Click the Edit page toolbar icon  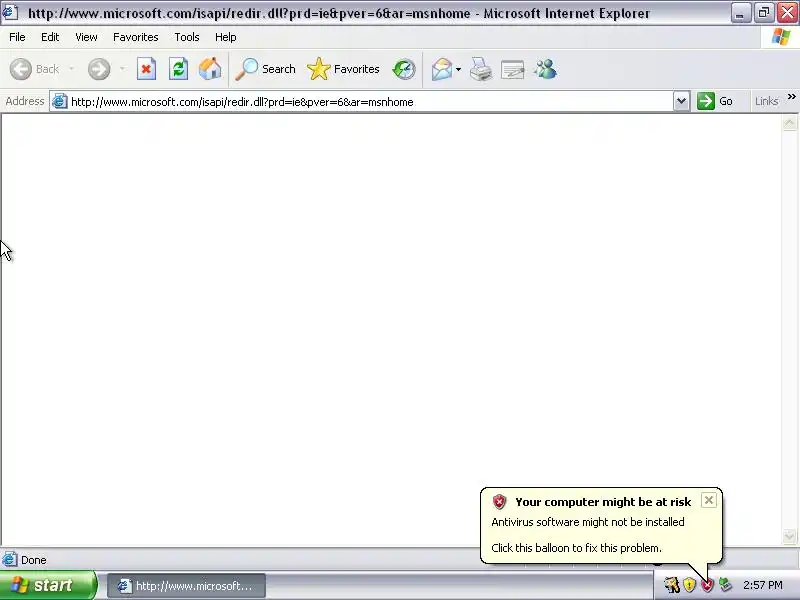513,69
